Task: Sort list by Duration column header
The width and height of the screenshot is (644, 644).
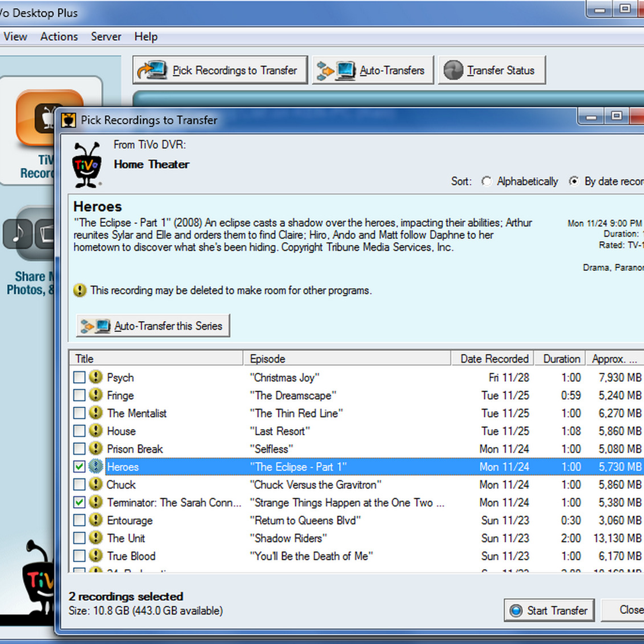Action: (560, 359)
